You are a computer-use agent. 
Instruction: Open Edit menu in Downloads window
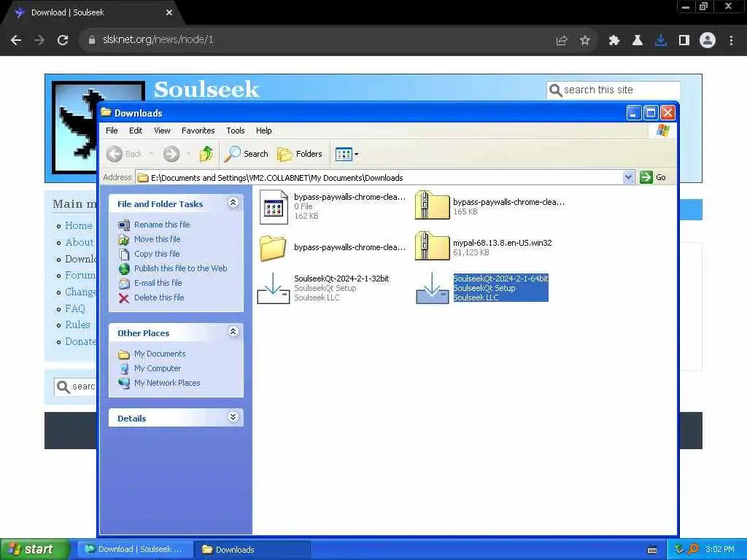tap(136, 131)
